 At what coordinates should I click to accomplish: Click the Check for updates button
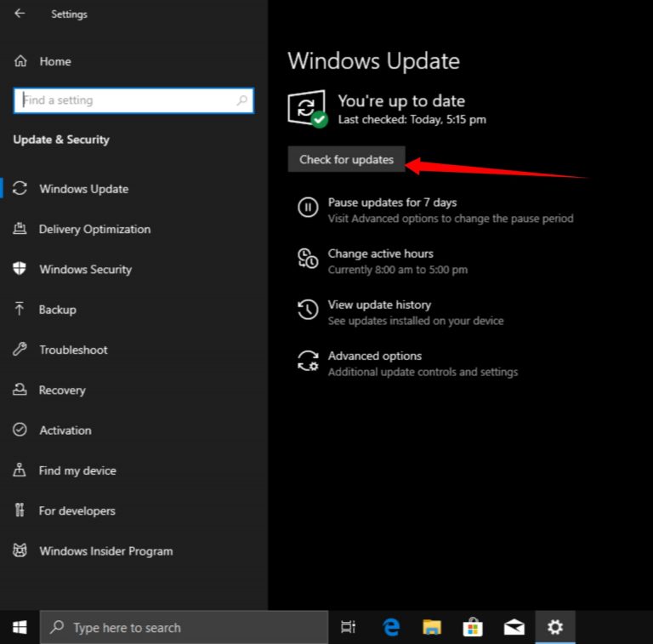(346, 159)
